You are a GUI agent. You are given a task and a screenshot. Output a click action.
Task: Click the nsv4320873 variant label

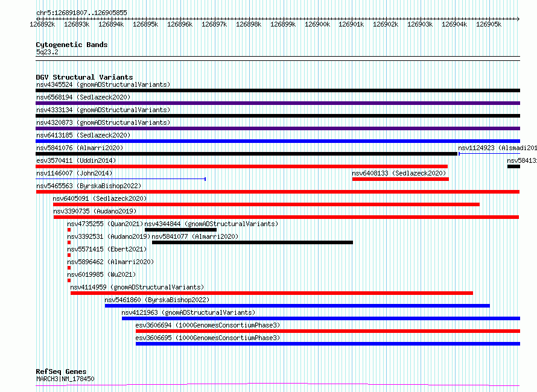pos(103,122)
